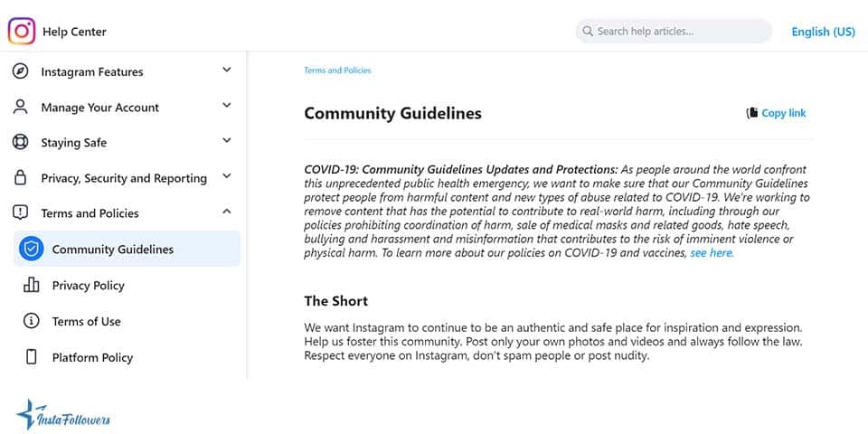Click the compass icon beside Instagram Features

coord(20,71)
